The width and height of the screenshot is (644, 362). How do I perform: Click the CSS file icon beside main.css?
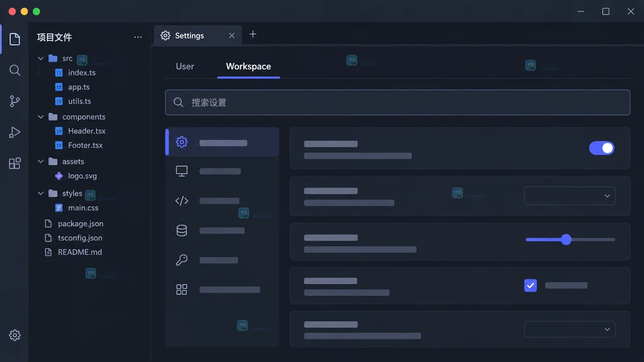click(58, 207)
